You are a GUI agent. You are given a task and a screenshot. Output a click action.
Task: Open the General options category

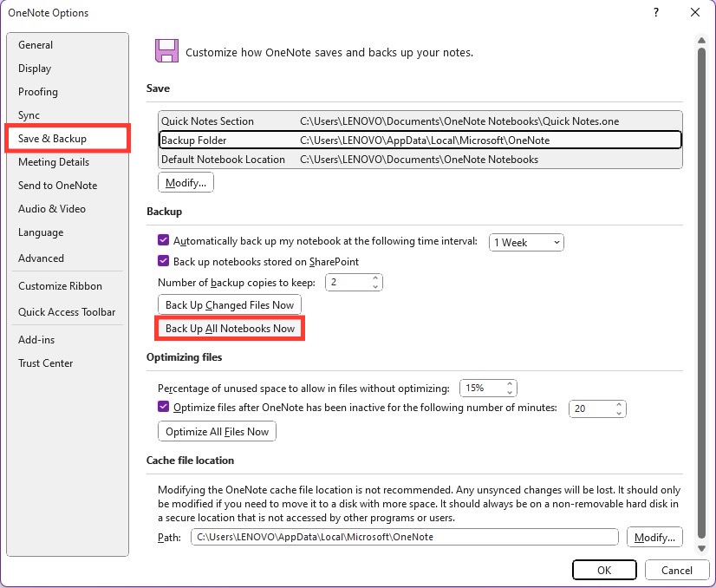tap(68, 45)
